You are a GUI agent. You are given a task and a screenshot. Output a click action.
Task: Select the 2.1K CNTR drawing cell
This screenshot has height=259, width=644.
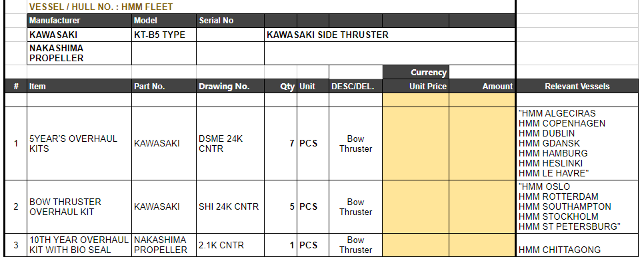pyautogui.click(x=230, y=245)
